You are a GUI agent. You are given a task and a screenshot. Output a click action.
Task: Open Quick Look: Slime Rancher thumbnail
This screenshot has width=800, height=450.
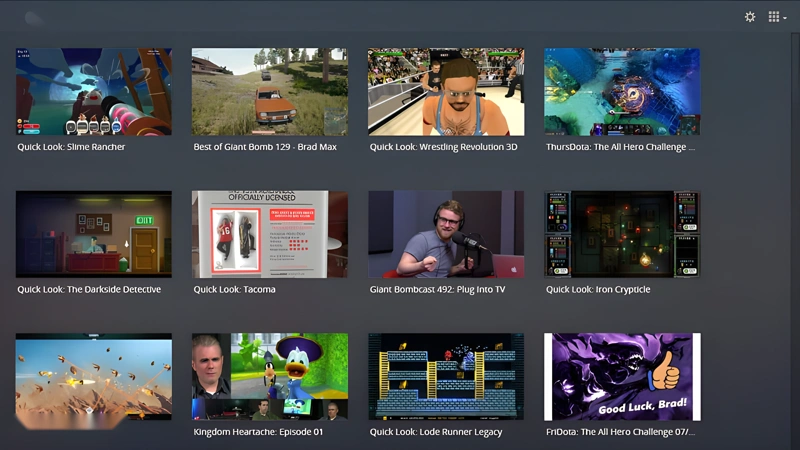(94, 92)
